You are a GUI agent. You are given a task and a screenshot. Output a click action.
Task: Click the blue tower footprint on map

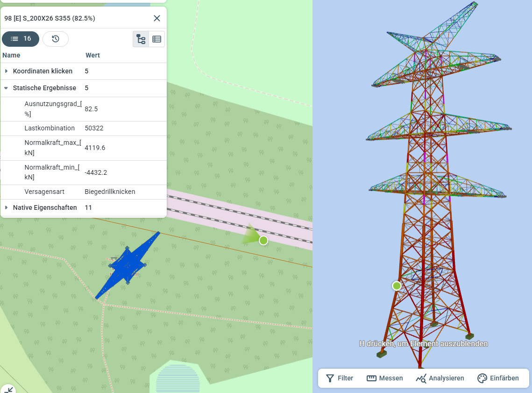pos(127,266)
